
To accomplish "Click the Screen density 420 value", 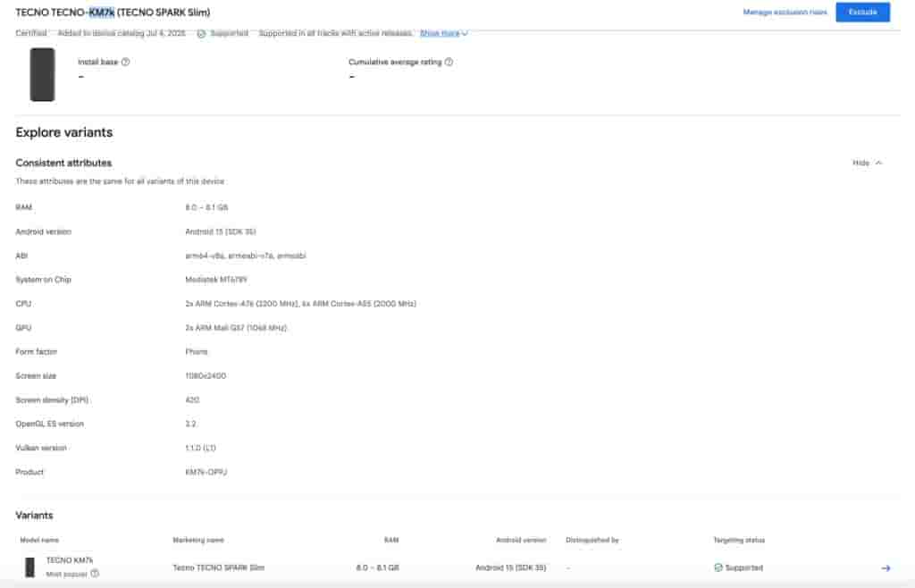I will click(x=192, y=400).
